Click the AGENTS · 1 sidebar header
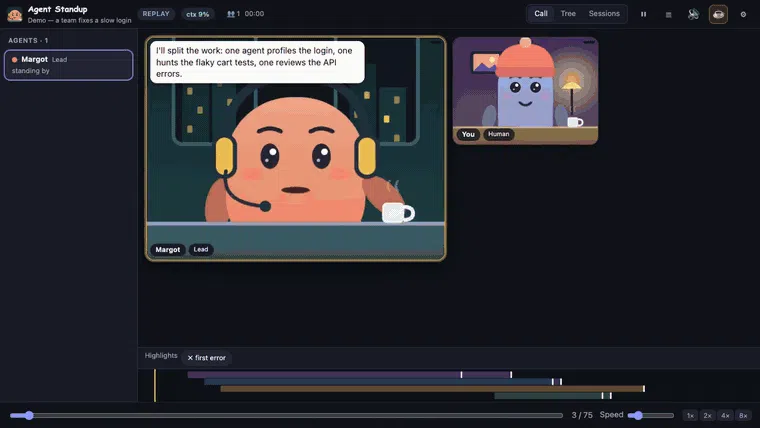 click(28, 41)
